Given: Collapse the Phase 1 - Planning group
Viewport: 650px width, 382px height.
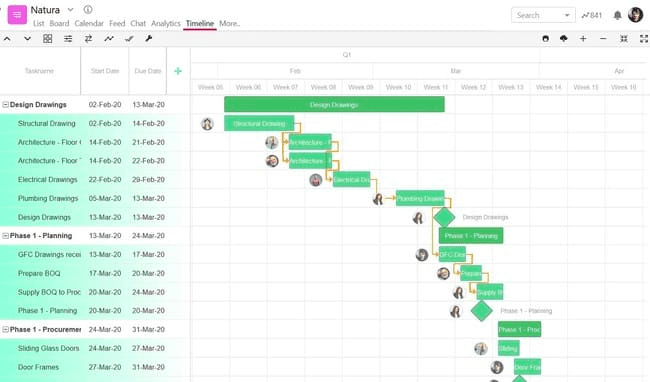Looking at the screenshot, I should pos(5,236).
